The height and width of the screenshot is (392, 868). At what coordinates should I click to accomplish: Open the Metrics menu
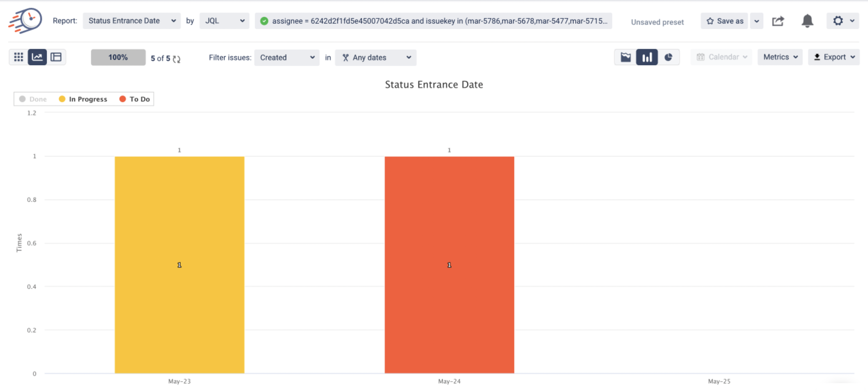point(780,57)
